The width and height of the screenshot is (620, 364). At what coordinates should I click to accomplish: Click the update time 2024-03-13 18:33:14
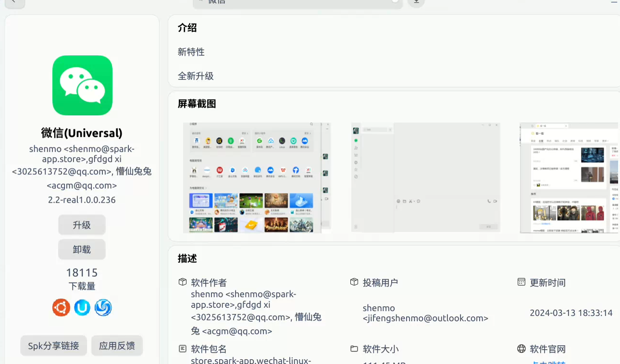[571, 313]
